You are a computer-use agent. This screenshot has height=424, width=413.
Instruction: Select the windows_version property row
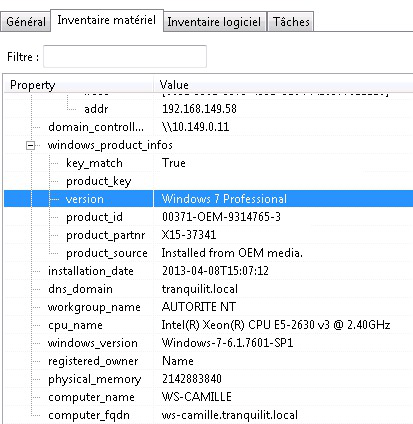pos(208,343)
